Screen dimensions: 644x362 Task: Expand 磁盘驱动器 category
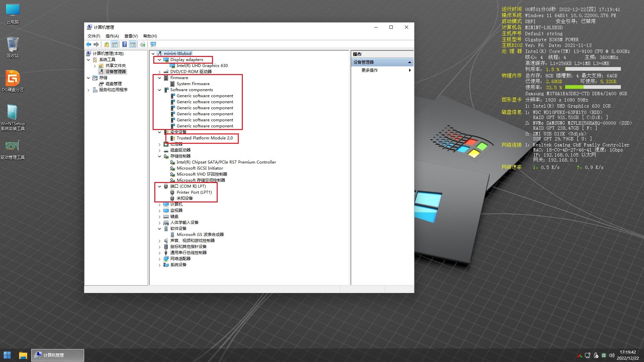pos(160,150)
